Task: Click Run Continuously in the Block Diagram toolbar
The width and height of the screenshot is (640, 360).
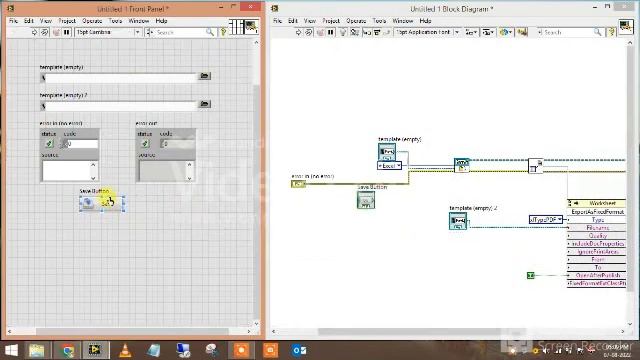Action: 309,32
